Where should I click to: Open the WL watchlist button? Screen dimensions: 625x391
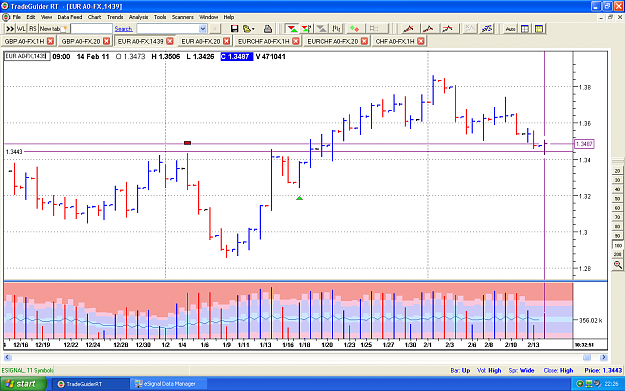pos(21,29)
